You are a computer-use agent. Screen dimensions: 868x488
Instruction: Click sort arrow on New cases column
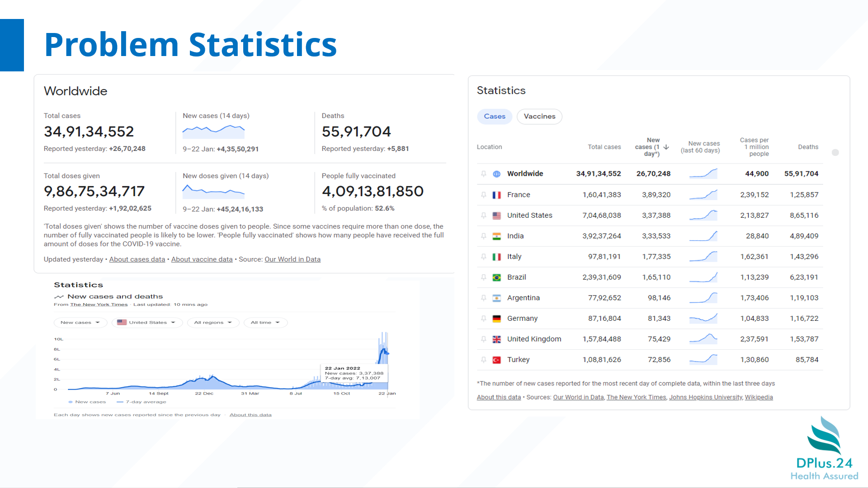(x=666, y=147)
